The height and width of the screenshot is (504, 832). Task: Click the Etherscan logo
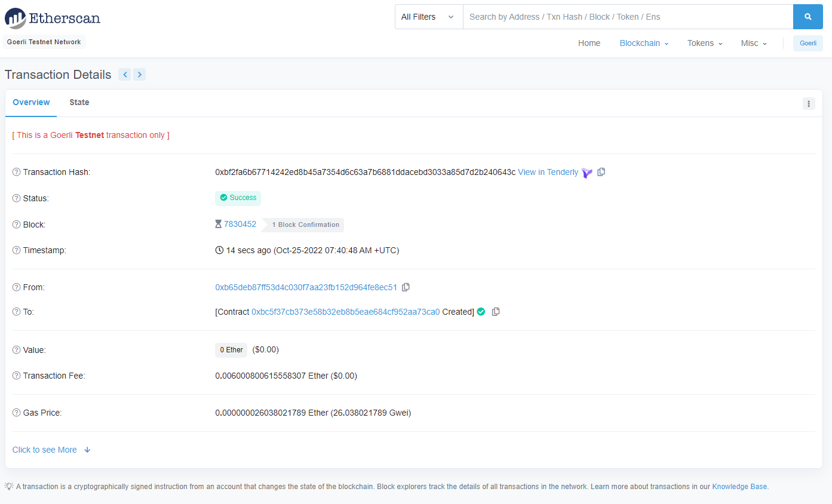click(52, 18)
